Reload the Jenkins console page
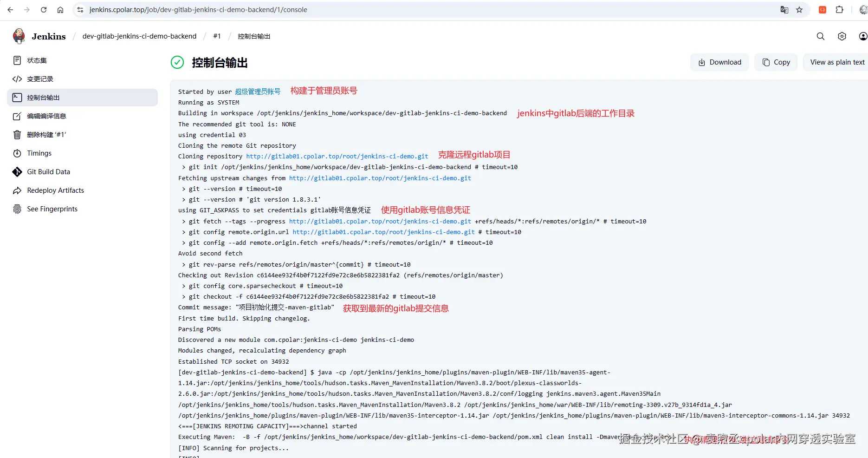Image resolution: width=868 pixels, height=458 pixels. point(44,10)
